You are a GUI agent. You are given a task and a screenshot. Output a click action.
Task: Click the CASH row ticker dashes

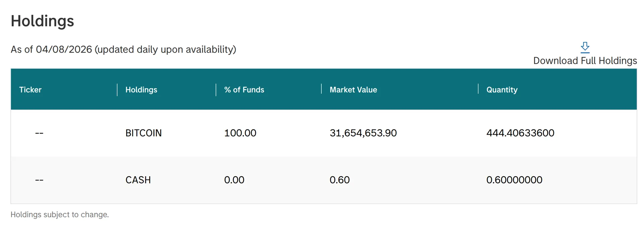click(x=39, y=180)
